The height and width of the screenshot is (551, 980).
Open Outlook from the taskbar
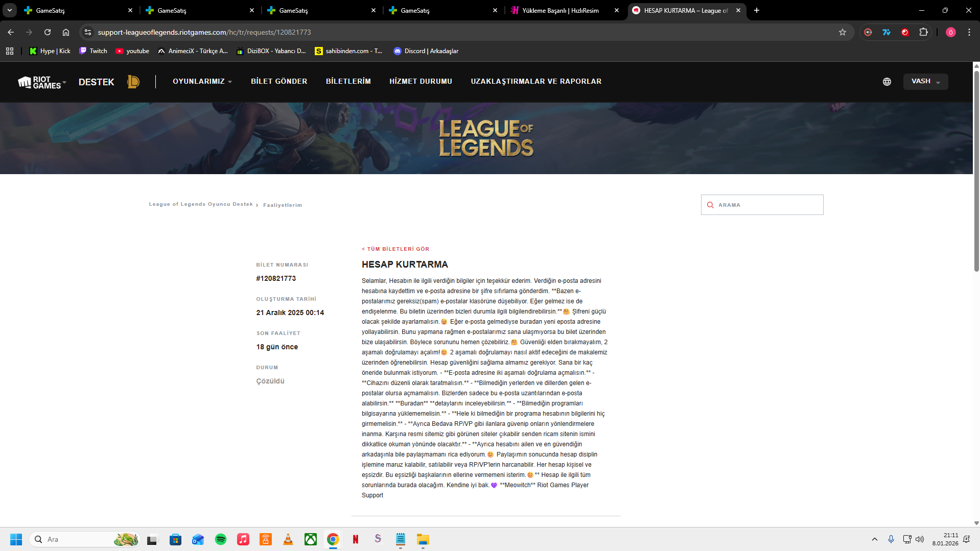(198, 539)
